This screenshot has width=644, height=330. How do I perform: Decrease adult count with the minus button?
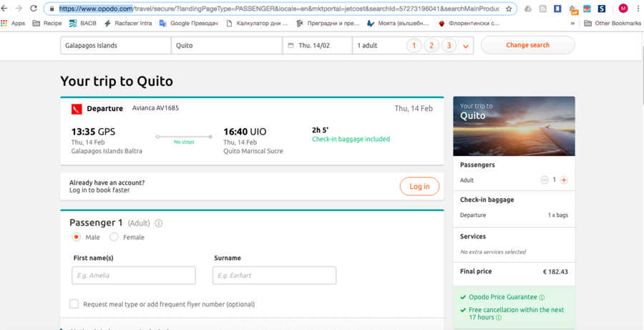545,180
